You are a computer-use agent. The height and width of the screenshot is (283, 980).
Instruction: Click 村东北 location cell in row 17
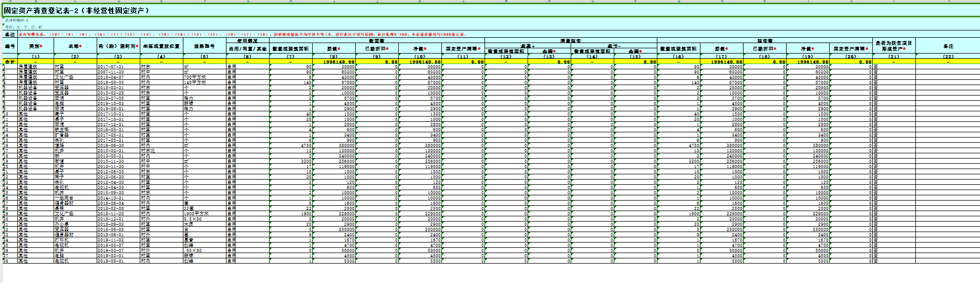(161, 151)
